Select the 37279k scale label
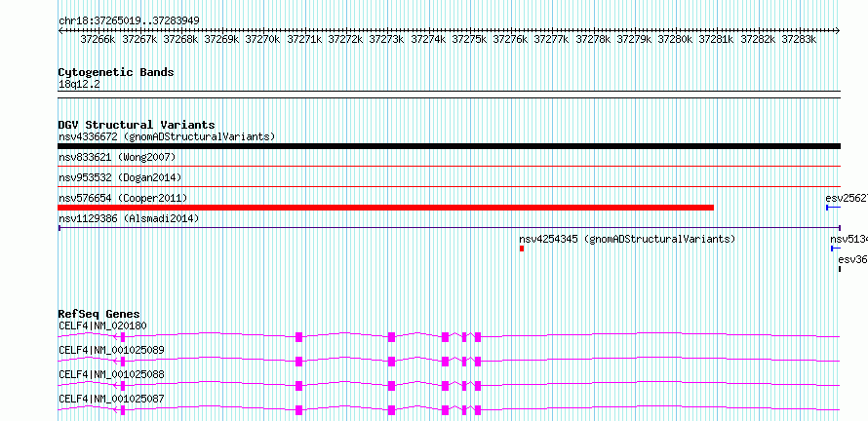 click(x=634, y=39)
